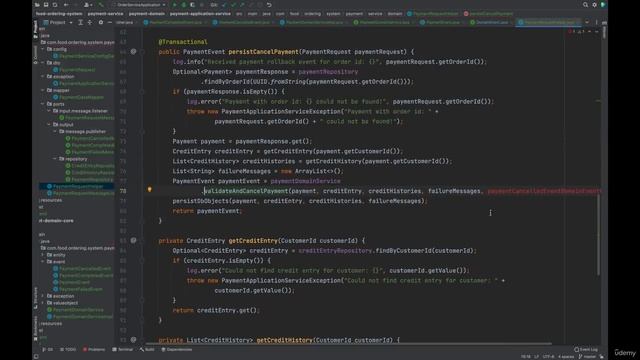640x360 pixels.
Task: Click Collapse All icon in Project panel toolbar
Action: coord(90,22)
